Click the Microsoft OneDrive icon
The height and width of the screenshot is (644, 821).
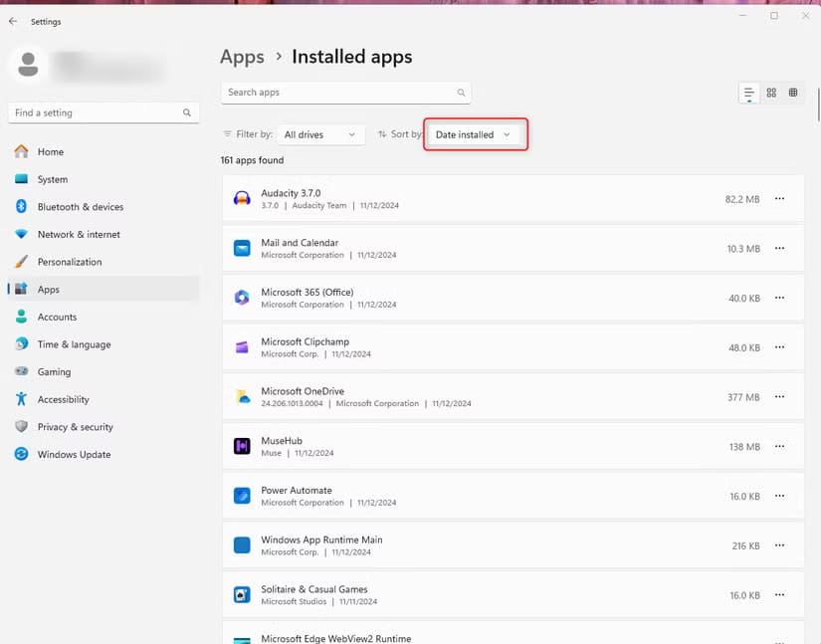(x=242, y=397)
